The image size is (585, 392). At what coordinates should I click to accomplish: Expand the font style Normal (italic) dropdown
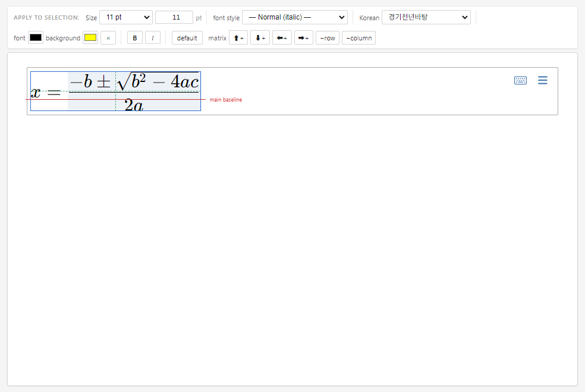tap(295, 17)
